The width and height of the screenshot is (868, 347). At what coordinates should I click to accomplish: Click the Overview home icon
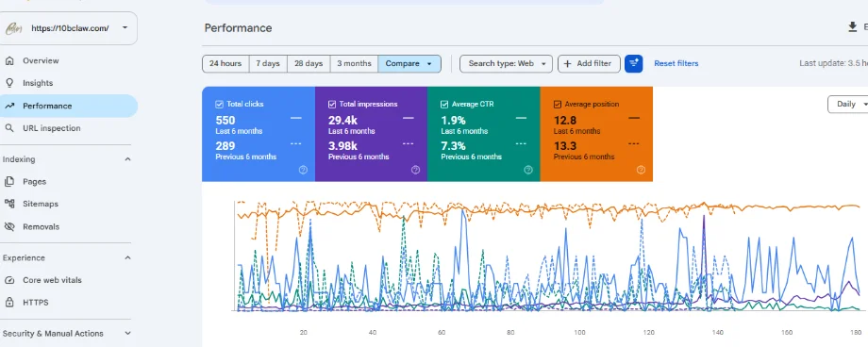pyautogui.click(x=8, y=61)
